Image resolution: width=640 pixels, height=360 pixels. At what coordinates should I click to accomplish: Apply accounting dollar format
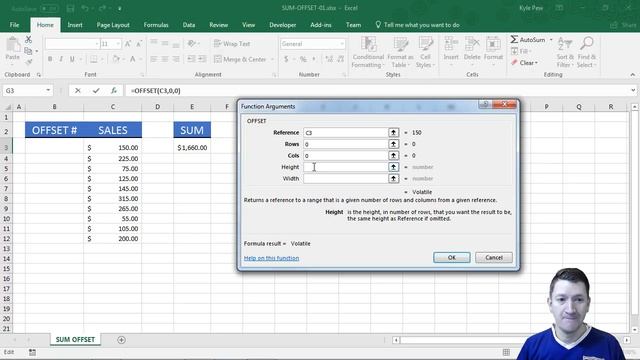286,59
